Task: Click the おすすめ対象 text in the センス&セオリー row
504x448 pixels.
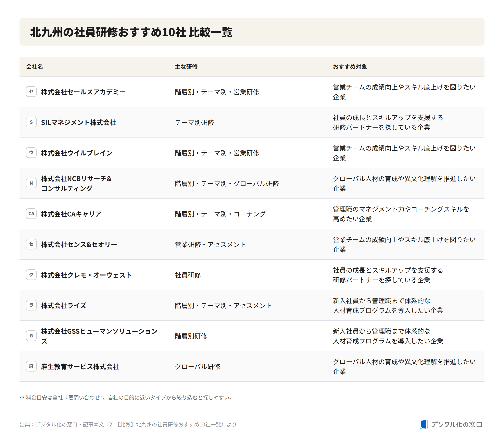Action: click(404, 244)
